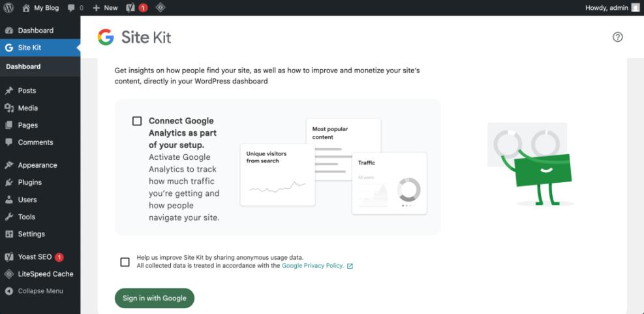
Task: Click the Help us improve Site Kit text
Action: click(220, 258)
